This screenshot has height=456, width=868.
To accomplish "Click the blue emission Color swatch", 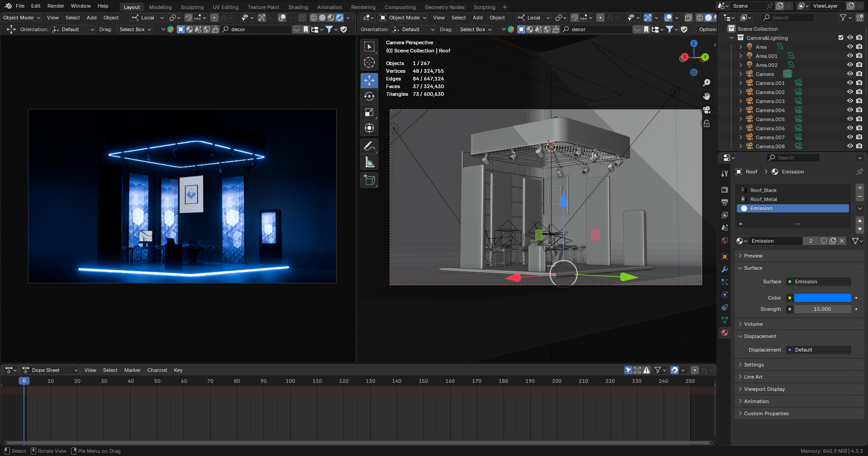I will pos(822,298).
